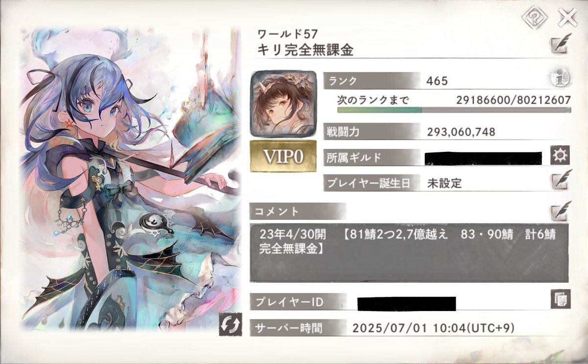Open the help question mark icon
The width and height of the screenshot is (588, 364).
point(534,18)
